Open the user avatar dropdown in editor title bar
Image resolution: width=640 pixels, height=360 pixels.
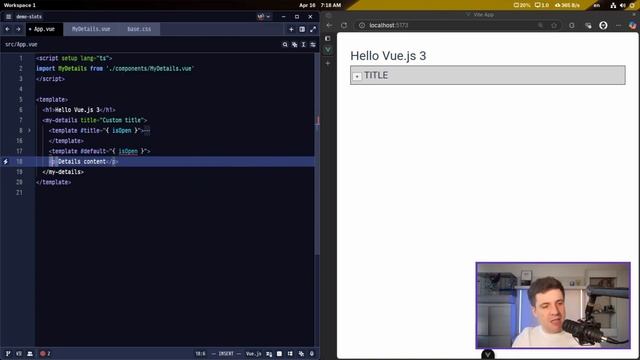point(263,17)
